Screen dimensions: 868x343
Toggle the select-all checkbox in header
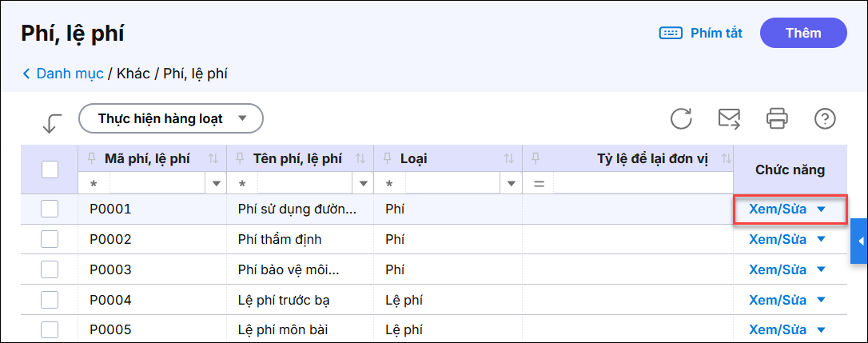click(50, 170)
